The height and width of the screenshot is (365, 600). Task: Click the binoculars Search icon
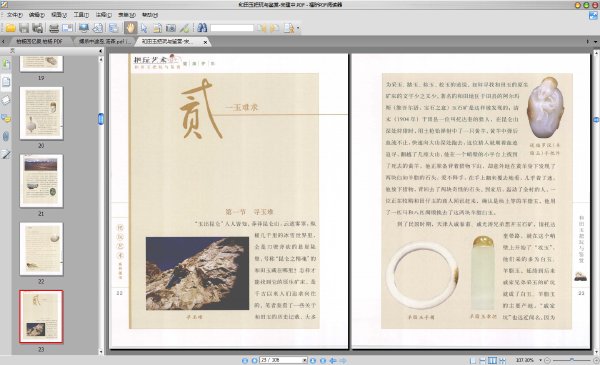coord(202,28)
